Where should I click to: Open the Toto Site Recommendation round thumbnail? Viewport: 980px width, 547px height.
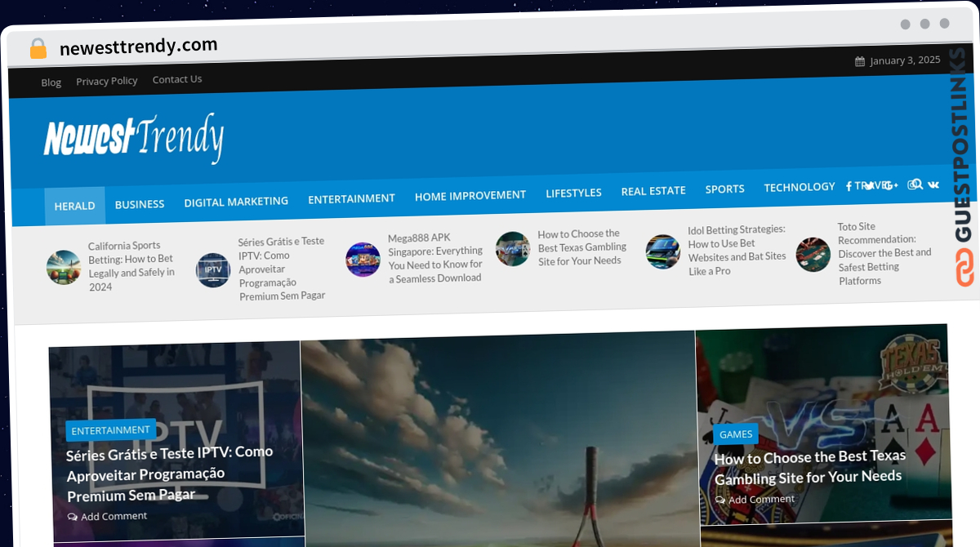point(813,255)
